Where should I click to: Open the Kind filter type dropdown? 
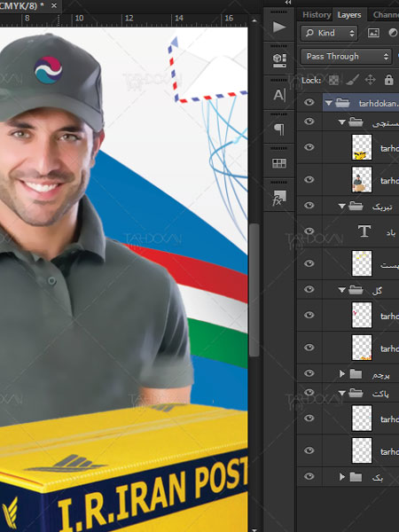pos(329,33)
